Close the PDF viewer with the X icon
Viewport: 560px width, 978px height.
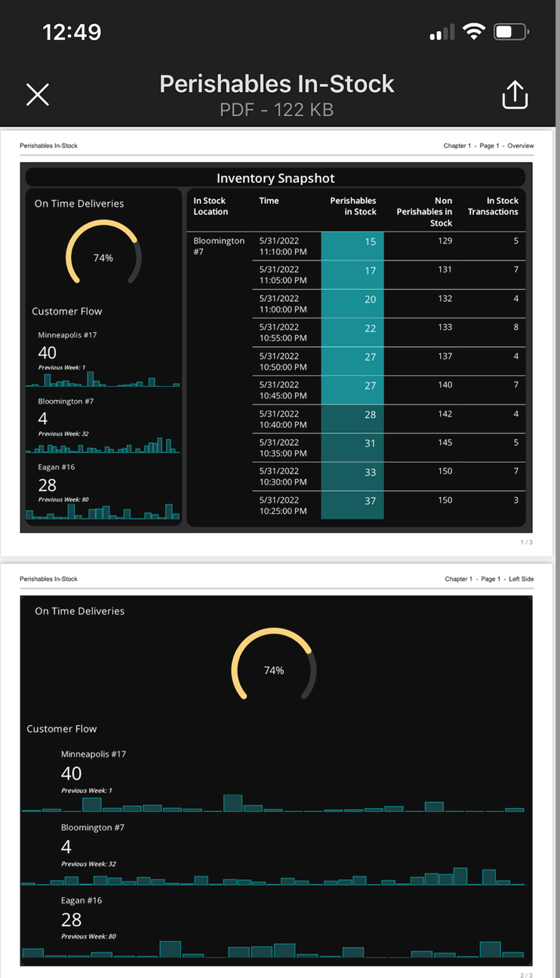[x=38, y=95]
